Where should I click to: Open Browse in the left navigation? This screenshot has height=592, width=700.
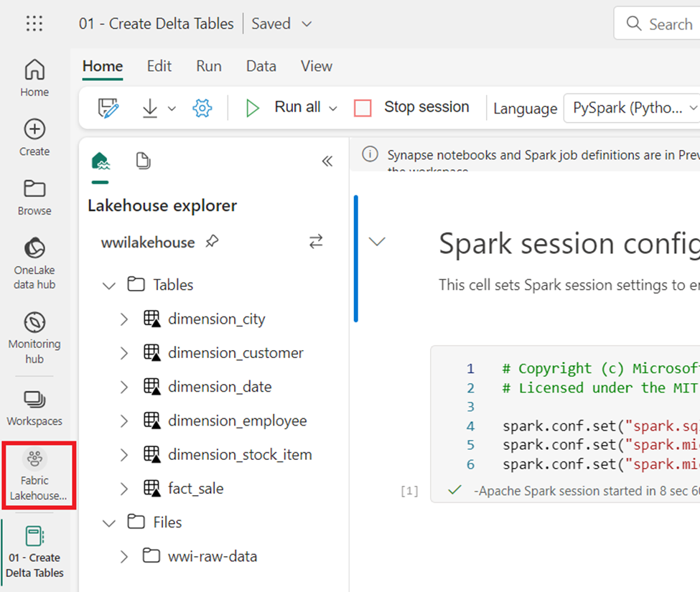click(x=34, y=197)
